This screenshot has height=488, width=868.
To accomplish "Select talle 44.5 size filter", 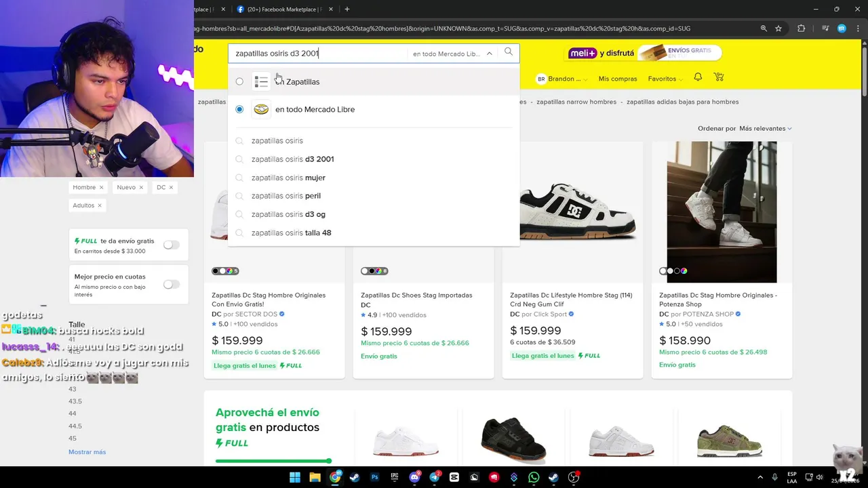I will pyautogui.click(x=75, y=426).
